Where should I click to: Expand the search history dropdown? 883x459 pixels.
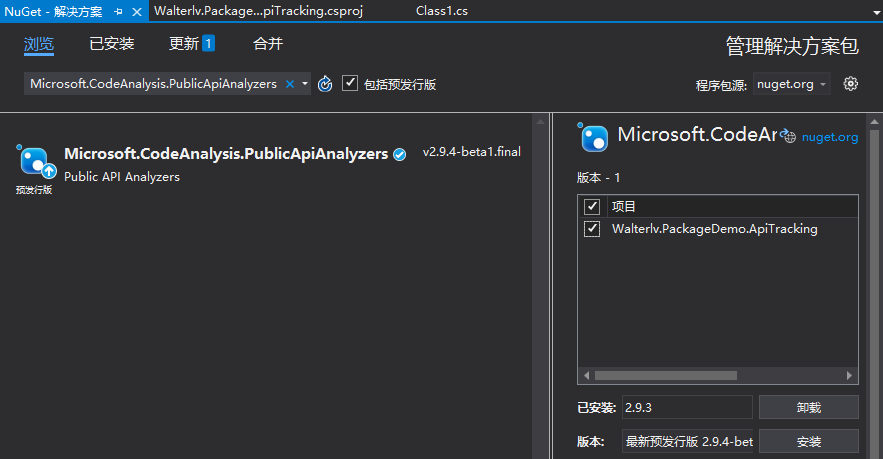click(305, 84)
